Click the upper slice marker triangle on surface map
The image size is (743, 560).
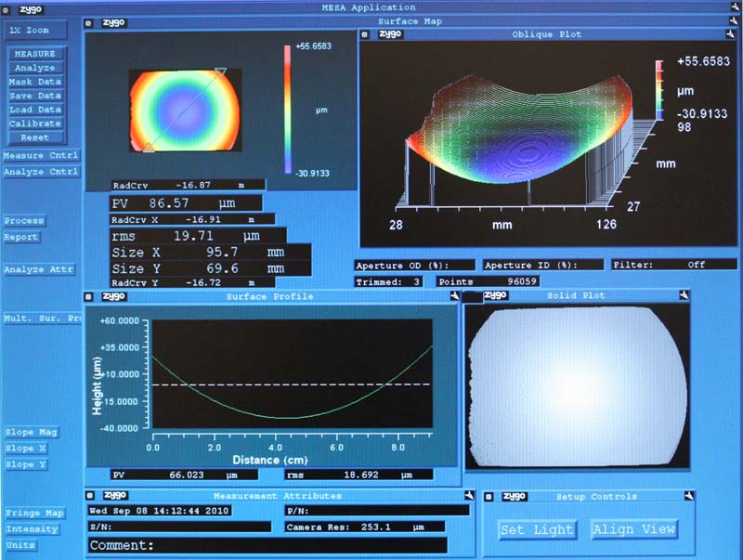coord(220,72)
